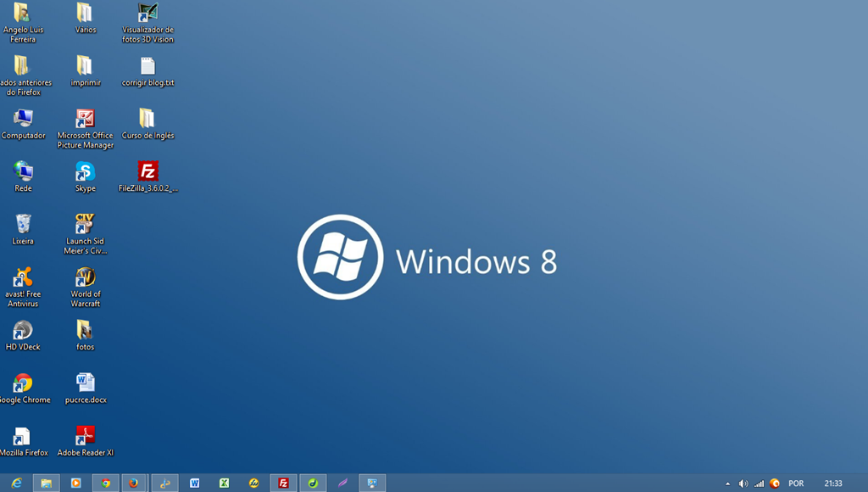
Task: Open Internet Explorer from the taskbar
Action: (17, 484)
